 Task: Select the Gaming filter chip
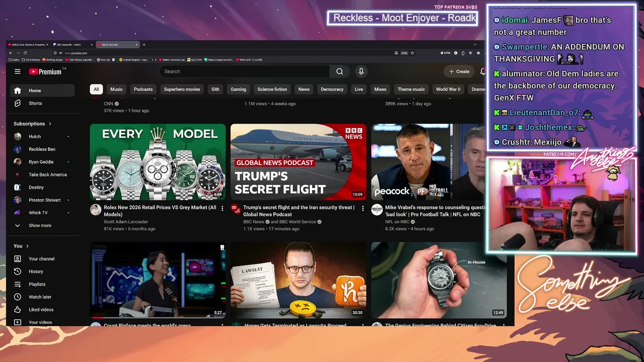(x=238, y=89)
